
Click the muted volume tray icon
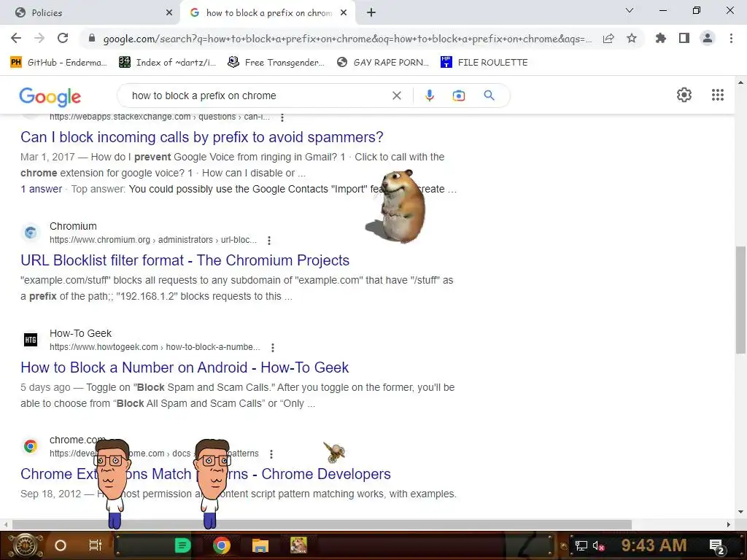click(598, 545)
